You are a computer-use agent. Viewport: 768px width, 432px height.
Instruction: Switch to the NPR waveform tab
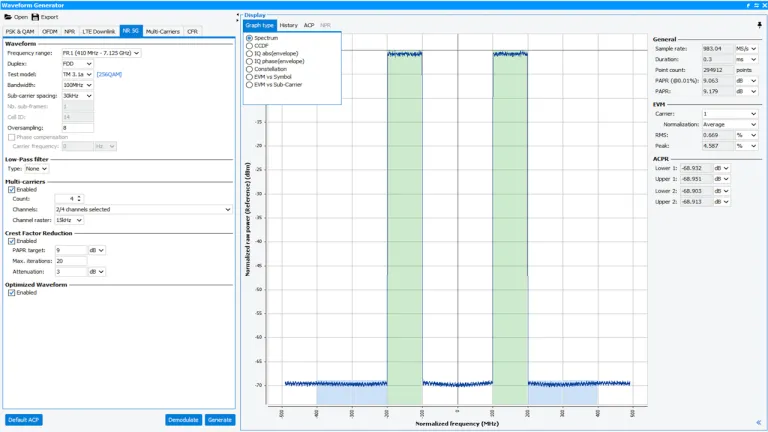pyautogui.click(x=70, y=31)
